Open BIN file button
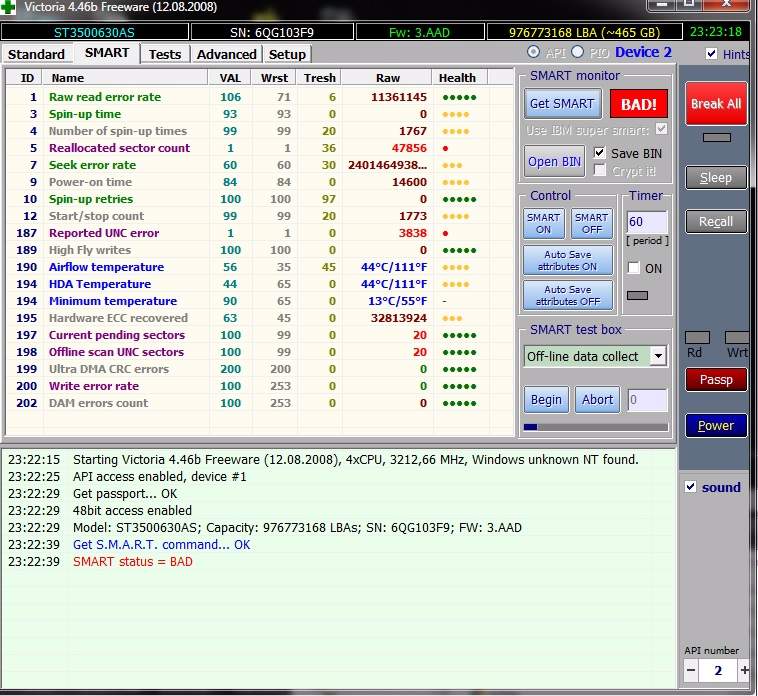Image resolution: width=758 pixels, height=696 pixels. click(555, 162)
